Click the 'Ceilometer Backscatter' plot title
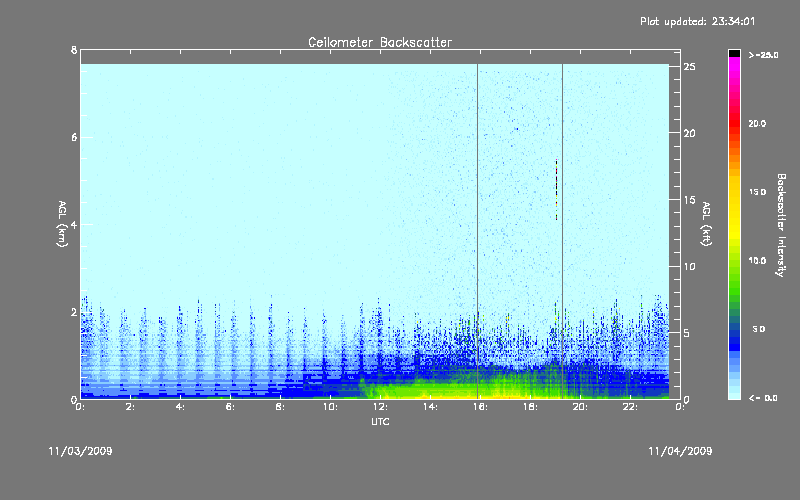800x500 pixels. (x=380, y=42)
